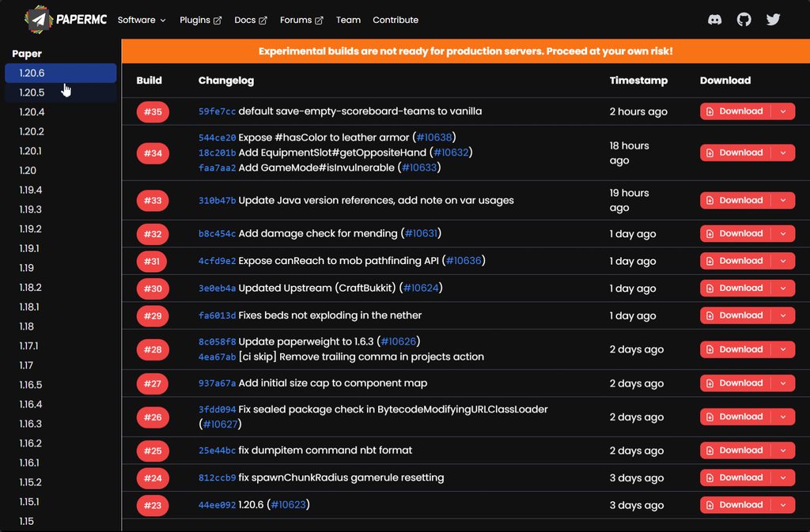
Task: Click the #29 build badge
Action: [153, 315]
